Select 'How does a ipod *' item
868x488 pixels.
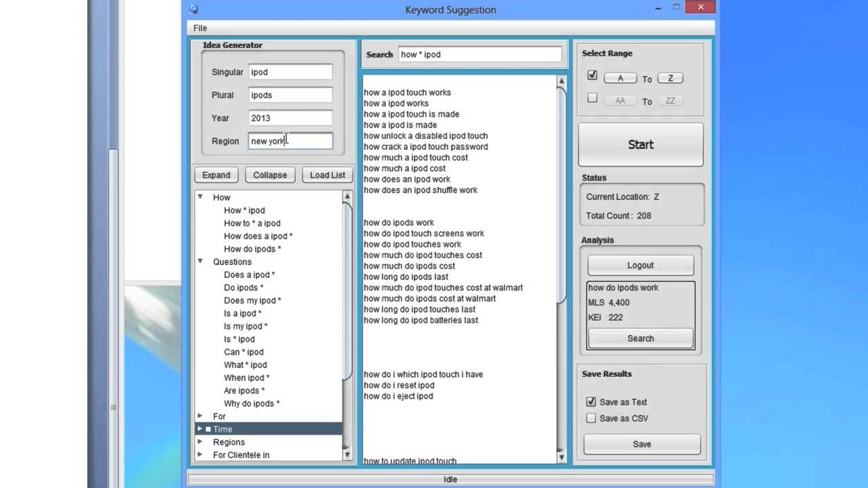[x=258, y=236]
